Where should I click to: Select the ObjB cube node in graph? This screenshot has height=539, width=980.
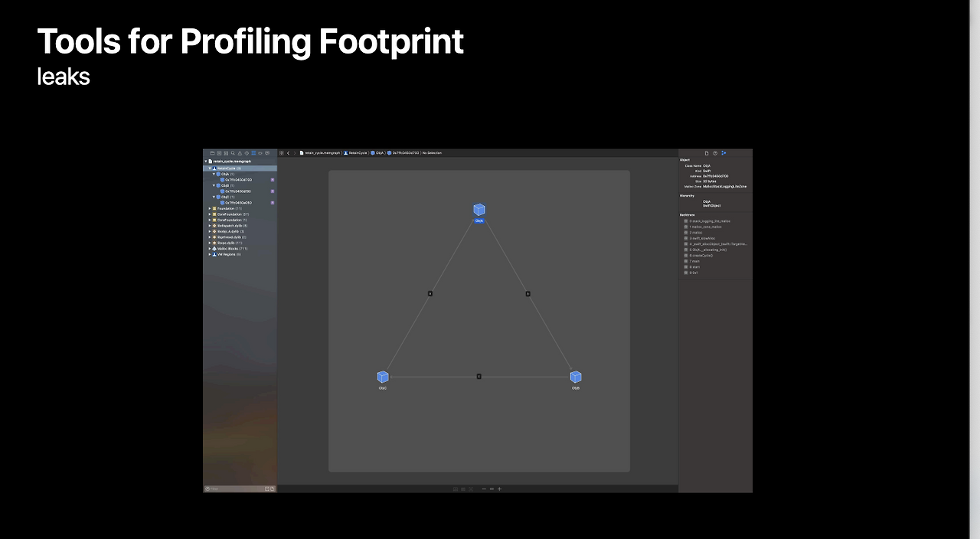pyautogui.click(x=576, y=377)
